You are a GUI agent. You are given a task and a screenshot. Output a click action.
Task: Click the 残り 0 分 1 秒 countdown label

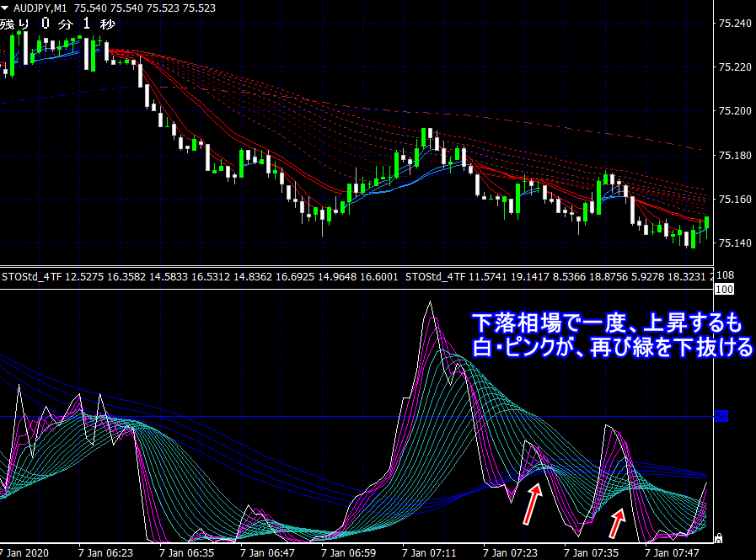tap(57, 24)
